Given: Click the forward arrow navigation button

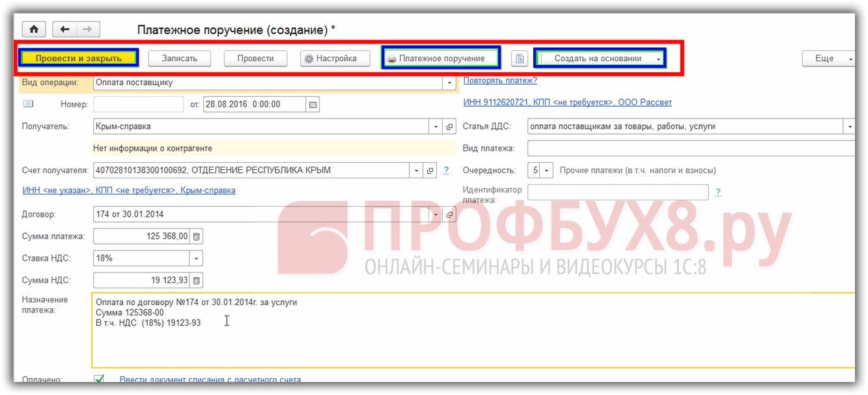Looking at the screenshot, I should pyautogui.click(x=88, y=29).
